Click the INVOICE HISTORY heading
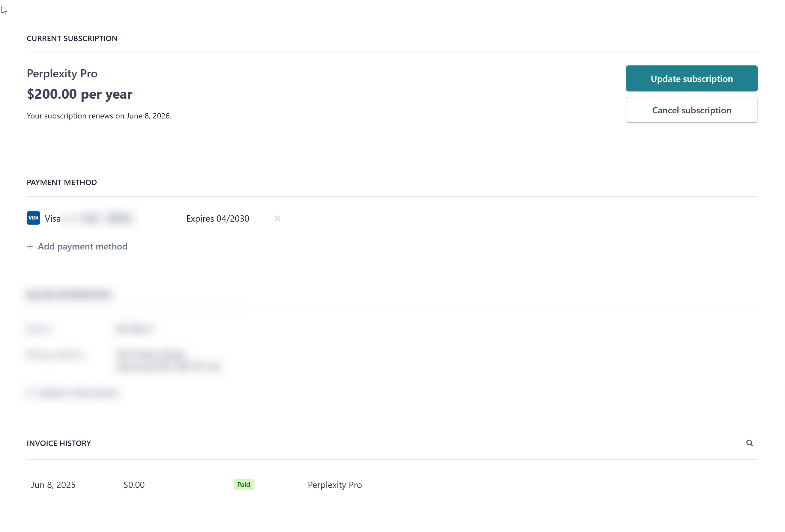 (x=59, y=443)
